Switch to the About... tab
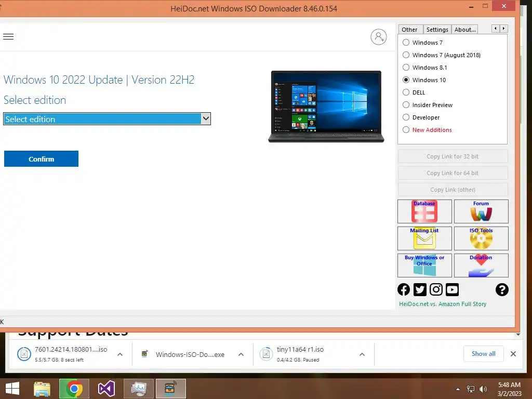The height and width of the screenshot is (399, 532). [x=465, y=30]
